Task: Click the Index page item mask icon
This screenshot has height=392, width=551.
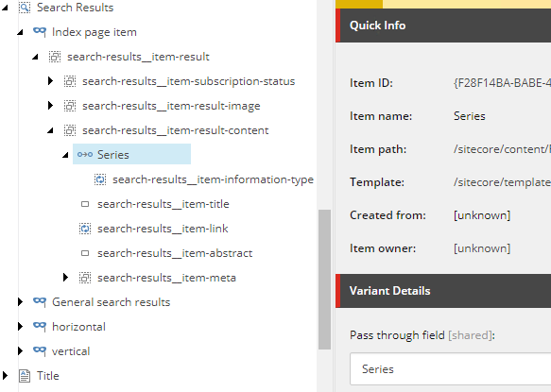Action: tap(40, 32)
